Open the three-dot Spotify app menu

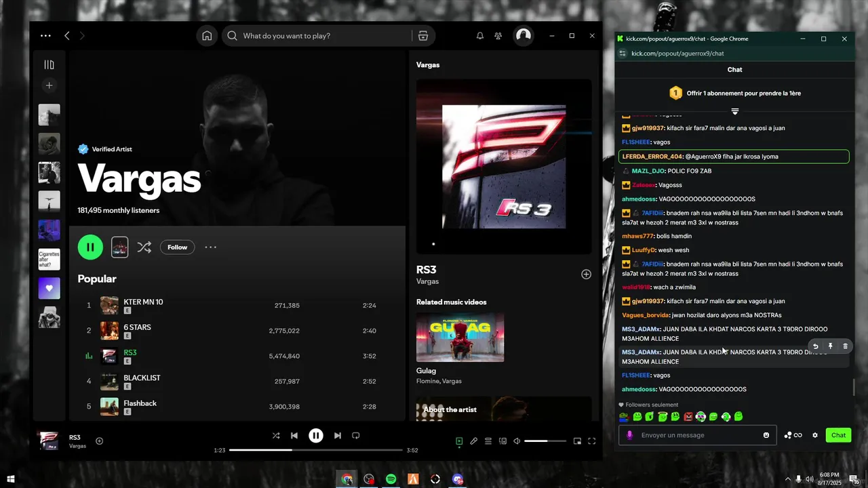click(x=45, y=36)
